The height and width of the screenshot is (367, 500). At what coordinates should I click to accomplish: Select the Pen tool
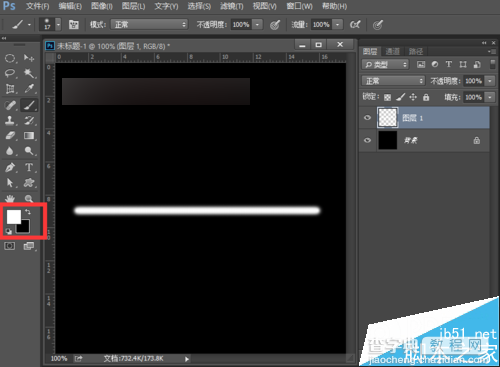pyautogui.click(x=10, y=167)
